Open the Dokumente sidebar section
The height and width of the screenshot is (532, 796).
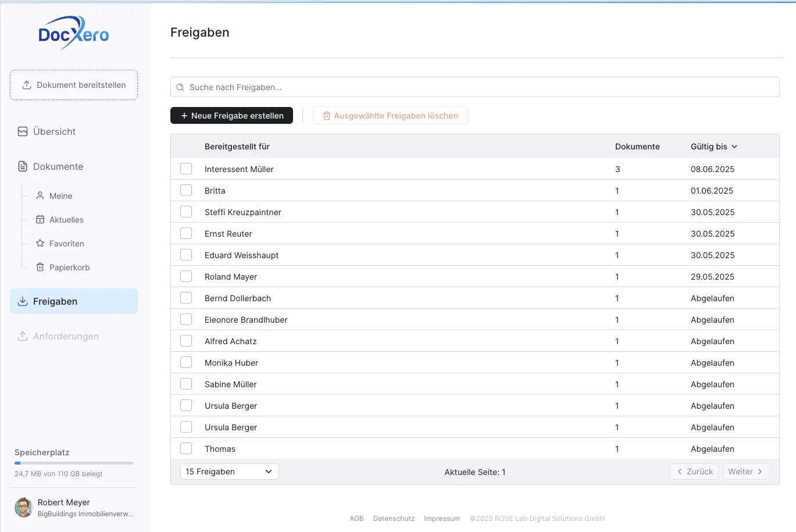pos(58,167)
